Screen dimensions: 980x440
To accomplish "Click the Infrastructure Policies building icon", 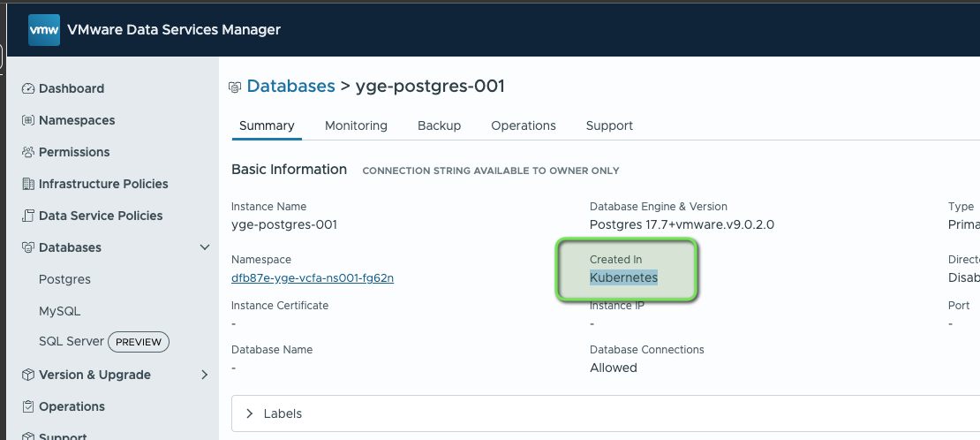I will point(28,184).
